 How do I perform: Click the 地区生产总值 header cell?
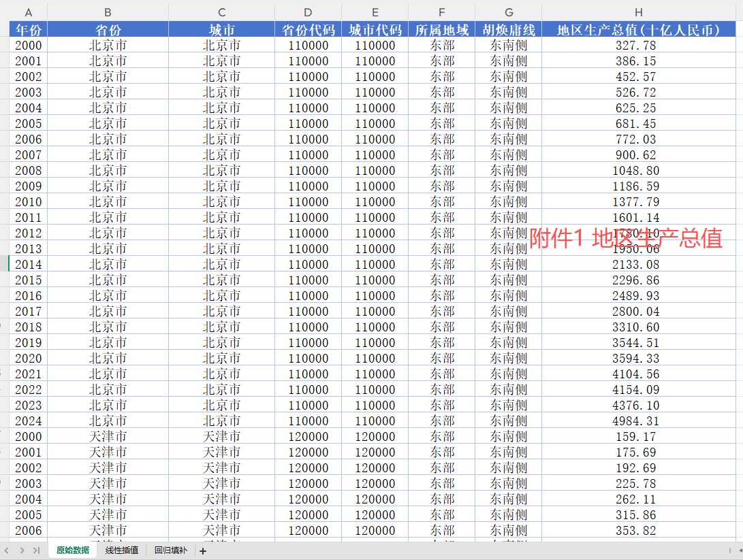click(x=639, y=29)
